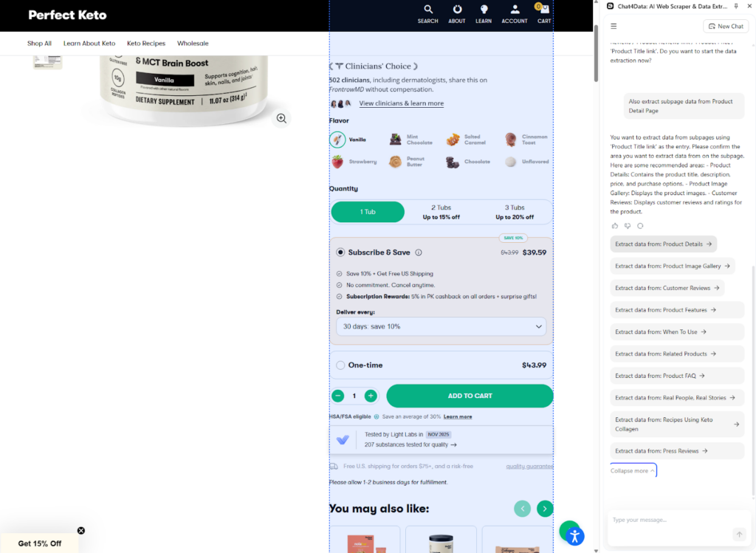Choose the 2 Tubs quantity option
This screenshot has width=756, height=553.
point(441,211)
